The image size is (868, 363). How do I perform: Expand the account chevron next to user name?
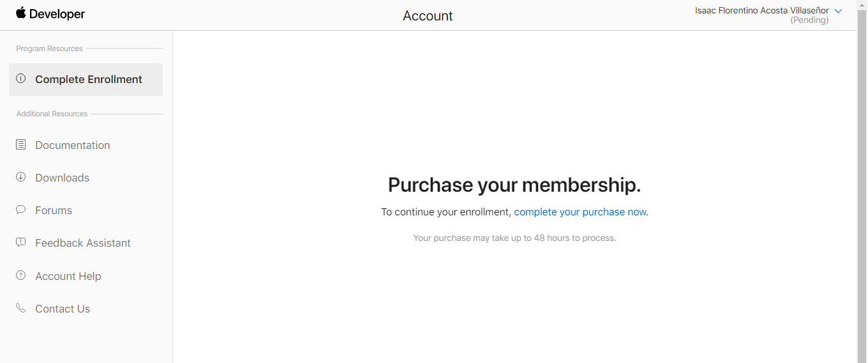coord(838,11)
